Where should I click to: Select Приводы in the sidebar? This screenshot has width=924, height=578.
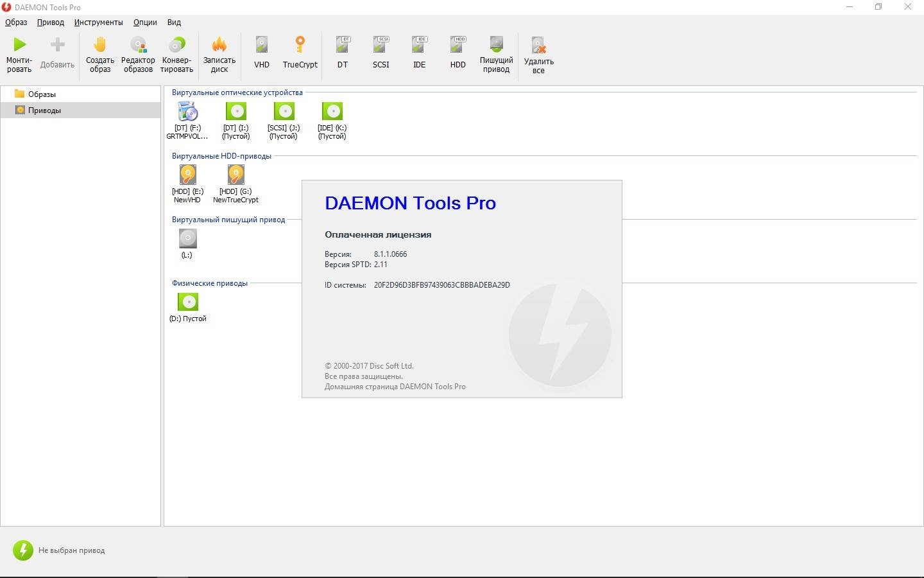pyautogui.click(x=80, y=110)
